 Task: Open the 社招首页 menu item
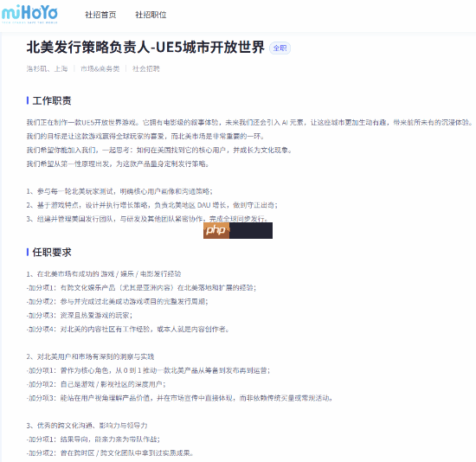point(100,15)
